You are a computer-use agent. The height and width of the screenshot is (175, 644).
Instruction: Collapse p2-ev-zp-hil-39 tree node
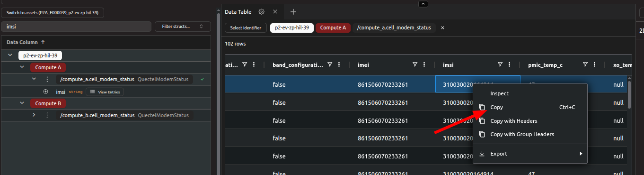pos(10,55)
